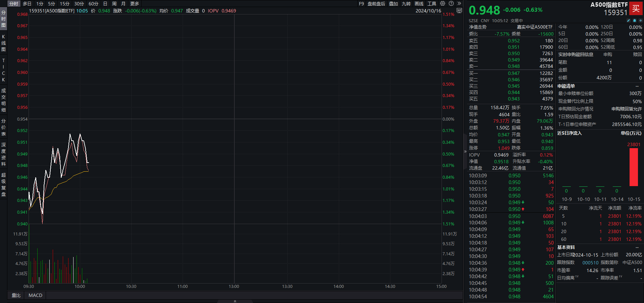Collapse side panel with middle arrow handle

tap(465, 151)
